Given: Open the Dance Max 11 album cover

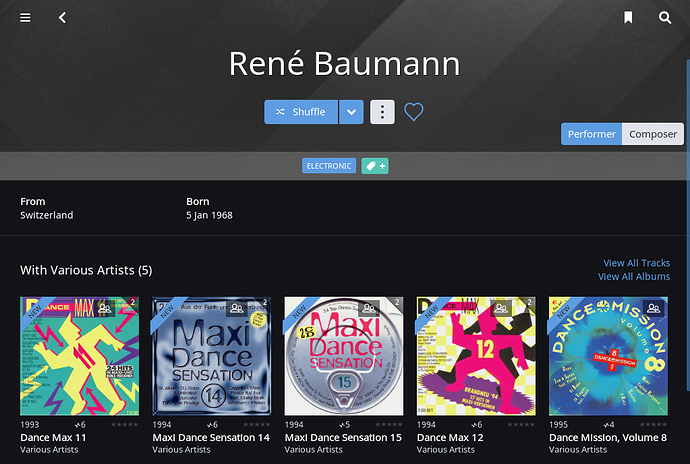Looking at the screenshot, I should coord(80,356).
